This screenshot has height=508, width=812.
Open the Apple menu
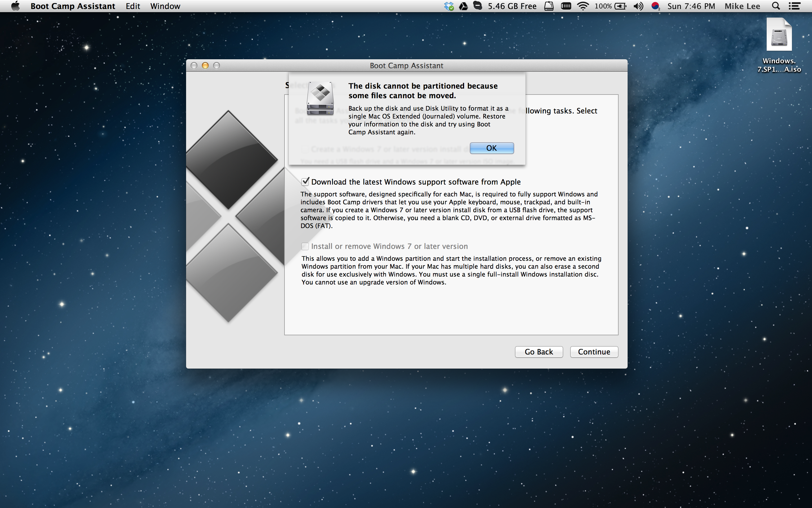point(15,6)
